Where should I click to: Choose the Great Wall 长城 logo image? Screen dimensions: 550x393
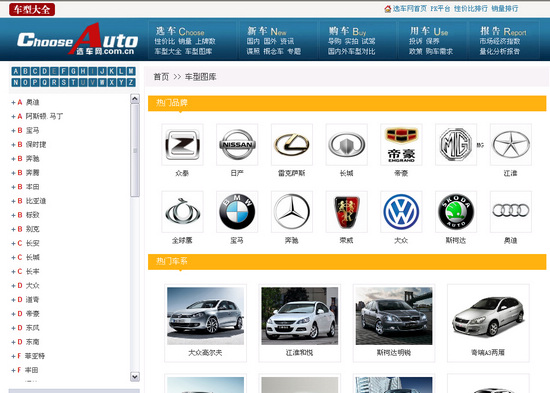tap(347, 145)
